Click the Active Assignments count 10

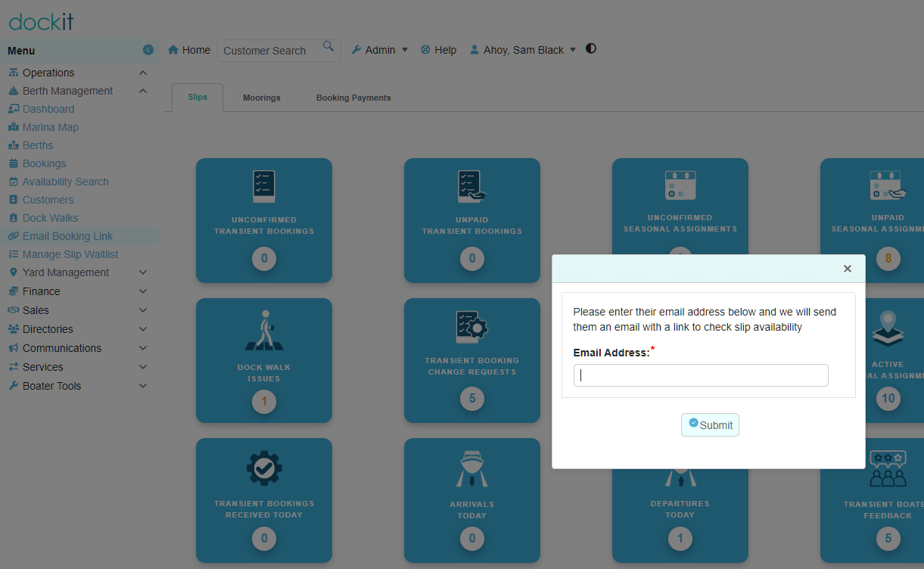point(888,398)
